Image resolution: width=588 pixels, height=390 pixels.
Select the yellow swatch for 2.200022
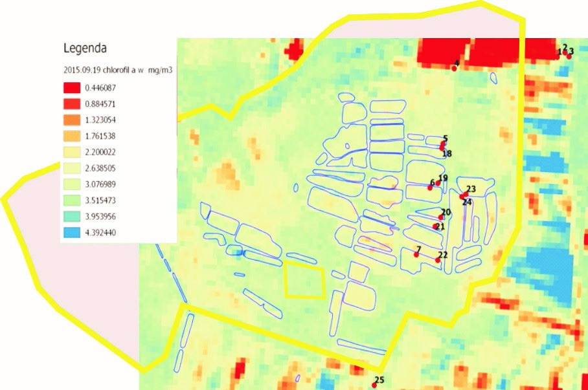(x=72, y=152)
